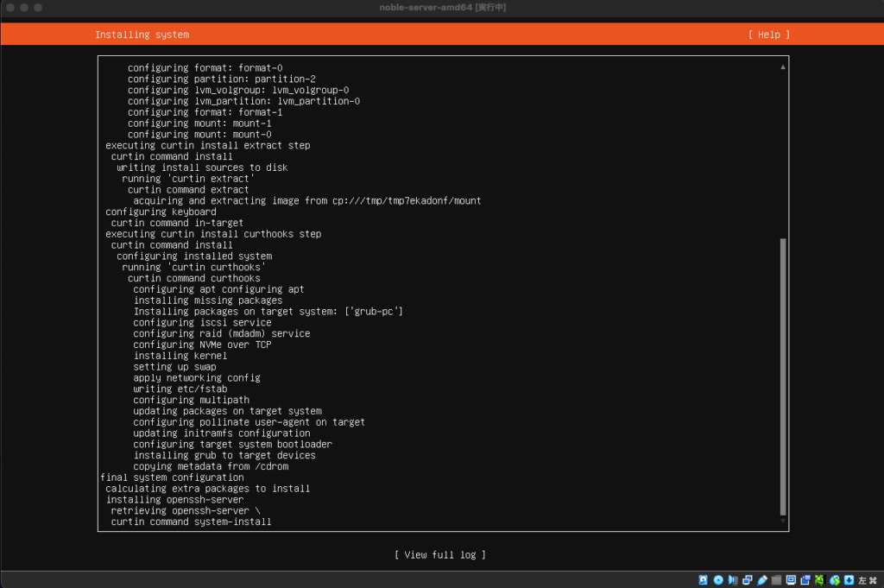The width and height of the screenshot is (884, 588).
Task: Toggle the mouse integration status icon
Action: pyautogui.click(x=835, y=580)
